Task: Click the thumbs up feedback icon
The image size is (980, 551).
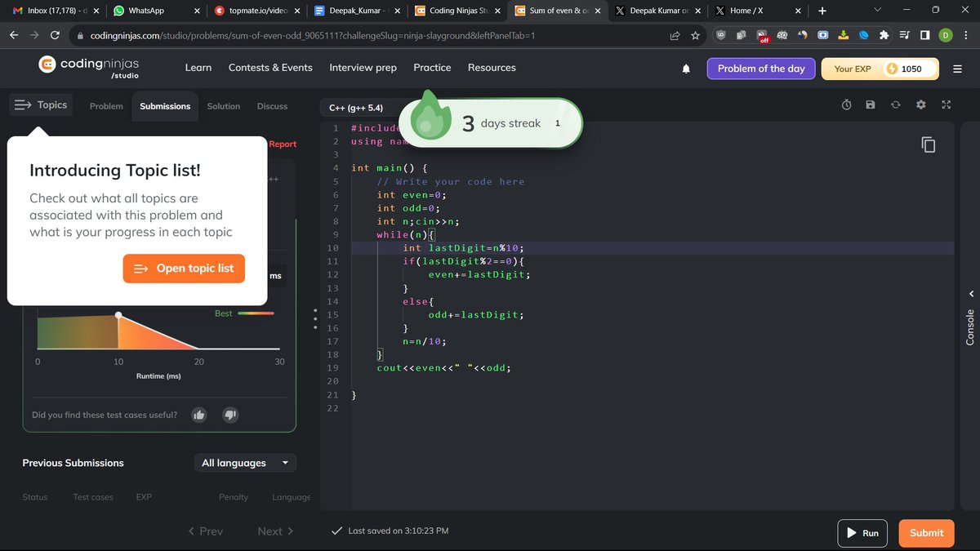Action: [199, 415]
